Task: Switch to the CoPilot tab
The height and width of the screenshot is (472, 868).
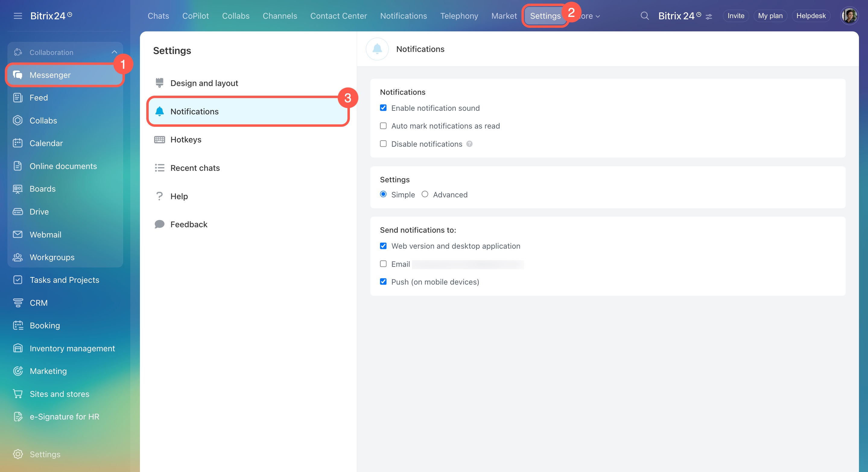Action: tap(195, 16)
